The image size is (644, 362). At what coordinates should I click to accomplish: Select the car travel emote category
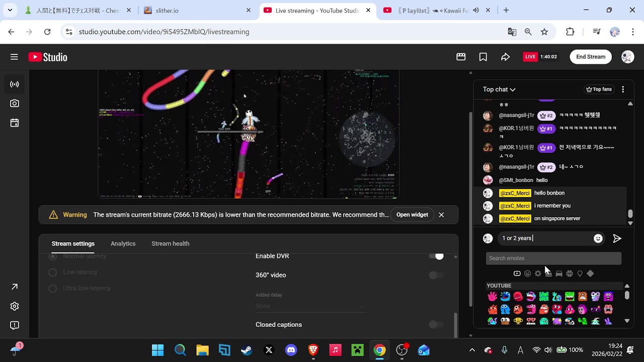pyautogui.click(x=559, y=274)
